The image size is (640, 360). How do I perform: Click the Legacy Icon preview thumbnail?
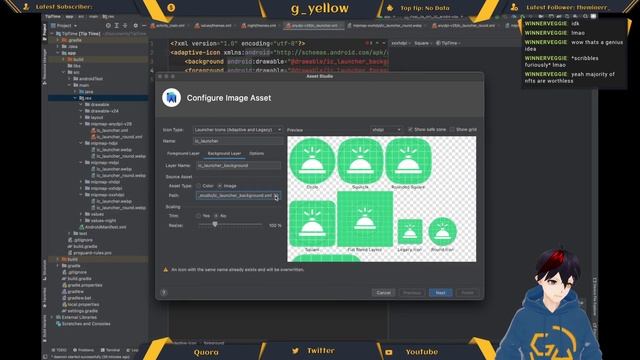click(410, 231)
